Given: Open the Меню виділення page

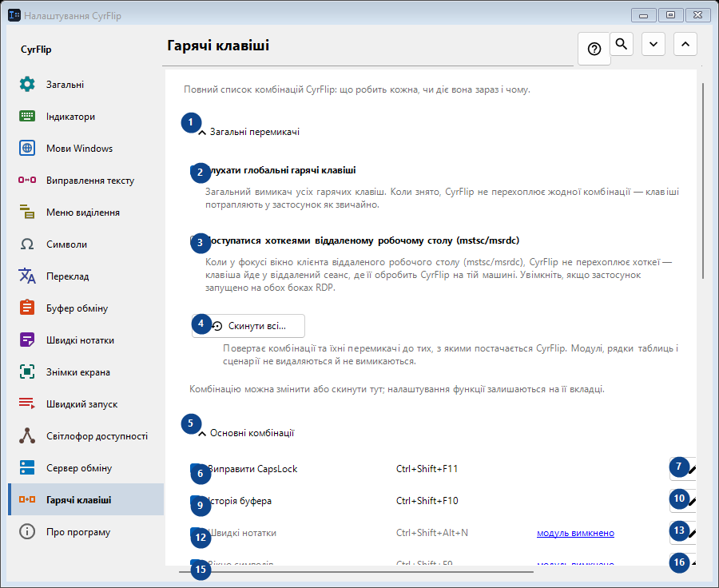Looking at the screenshot, I should pos(85,212).
